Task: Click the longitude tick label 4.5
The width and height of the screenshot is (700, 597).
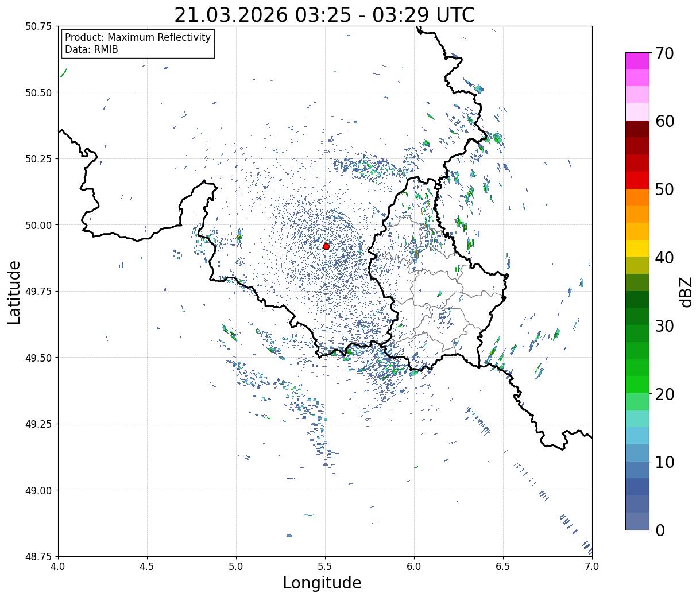Action: click(147, 566)
